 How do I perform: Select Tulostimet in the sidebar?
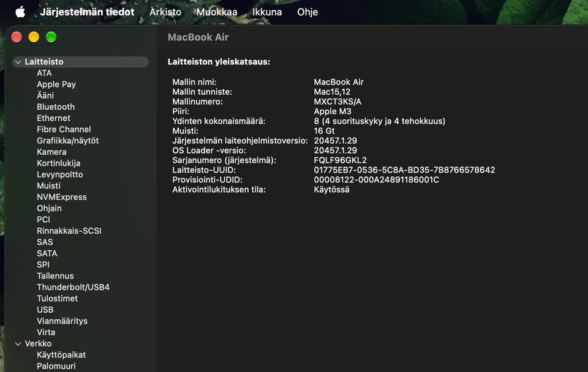58,298
